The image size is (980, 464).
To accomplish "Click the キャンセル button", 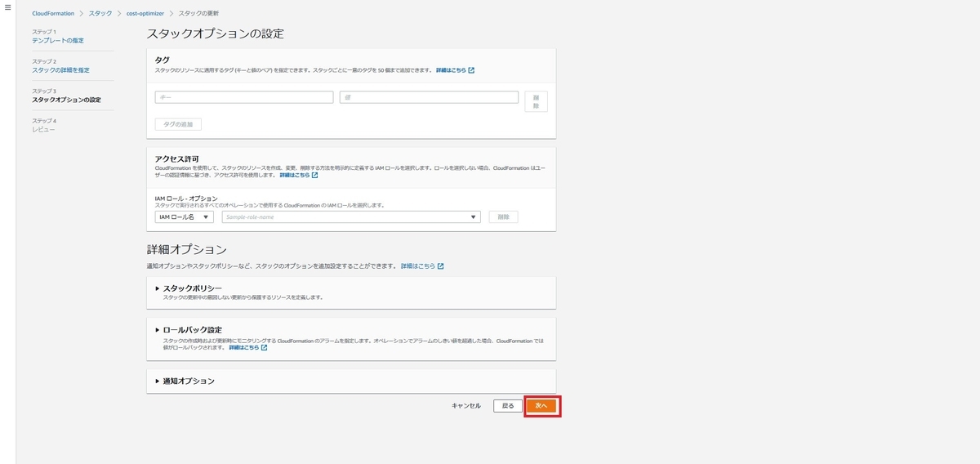I will tap(466, 405).
